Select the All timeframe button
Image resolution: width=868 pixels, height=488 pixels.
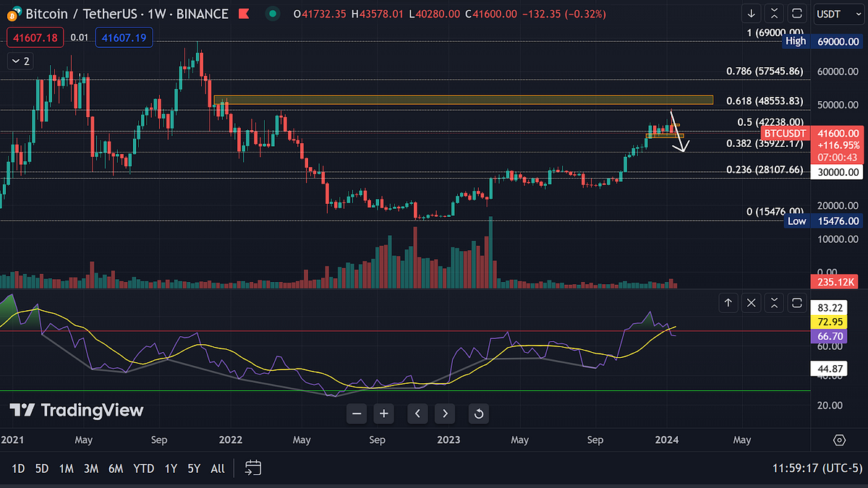[217, 468]
